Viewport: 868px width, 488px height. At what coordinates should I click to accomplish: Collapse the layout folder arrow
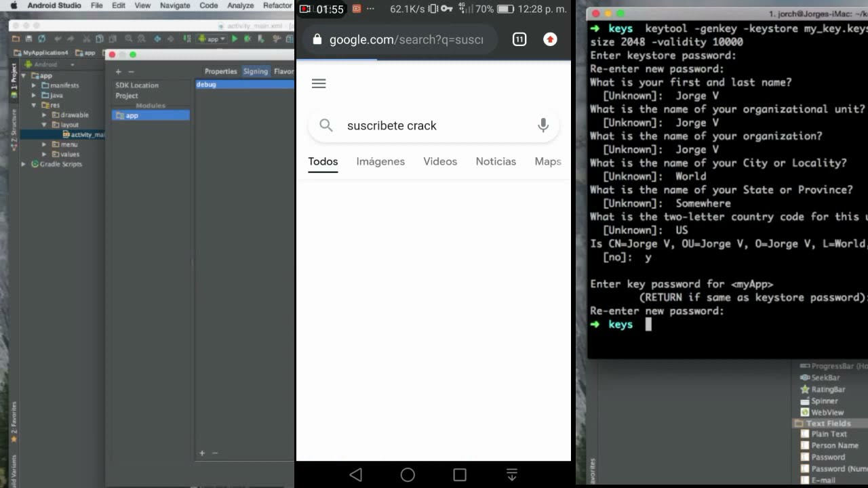pyautogui.click(x=45, y=125)
